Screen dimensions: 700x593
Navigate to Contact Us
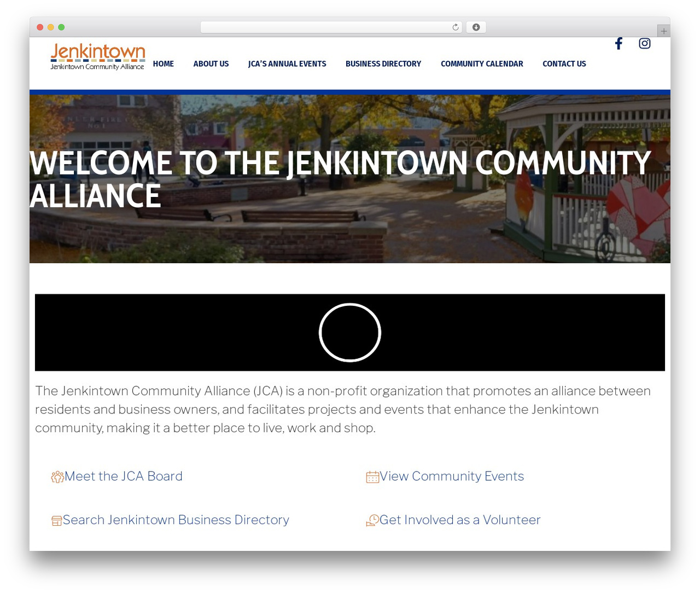tap(564, 64)
